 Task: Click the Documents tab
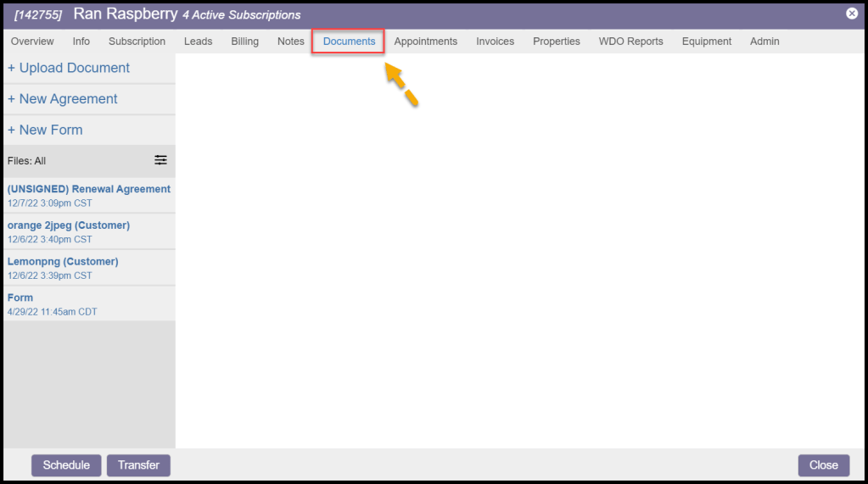pos(349,42)
